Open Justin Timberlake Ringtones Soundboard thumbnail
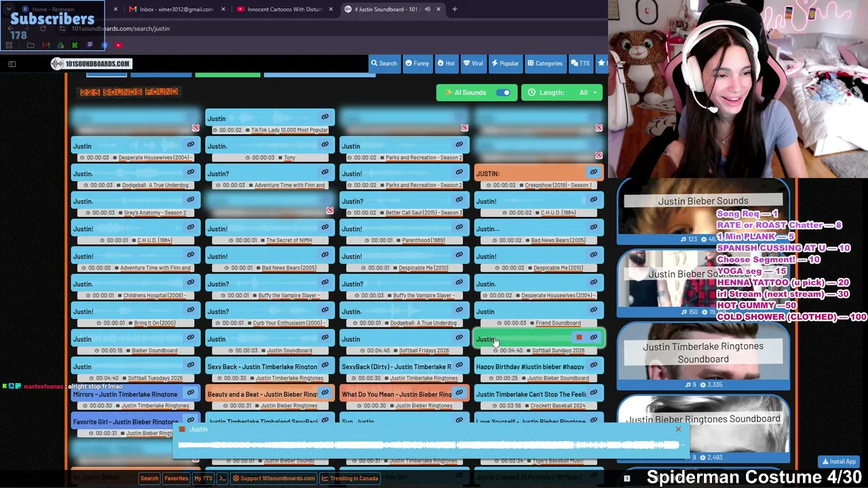 [703, 357]
